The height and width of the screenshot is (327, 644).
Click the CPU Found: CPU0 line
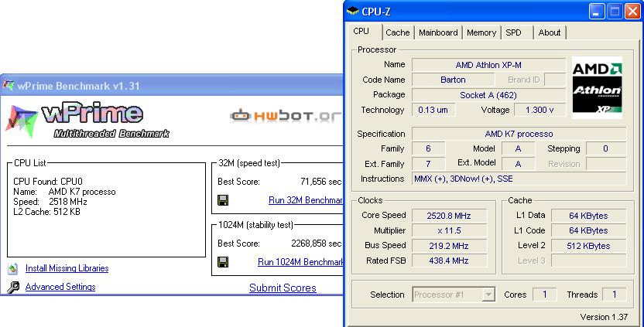pos(48,182)
